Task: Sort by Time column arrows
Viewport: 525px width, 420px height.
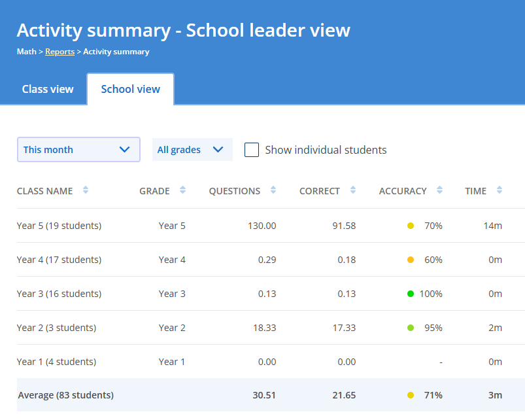Action: click(500, 190)
